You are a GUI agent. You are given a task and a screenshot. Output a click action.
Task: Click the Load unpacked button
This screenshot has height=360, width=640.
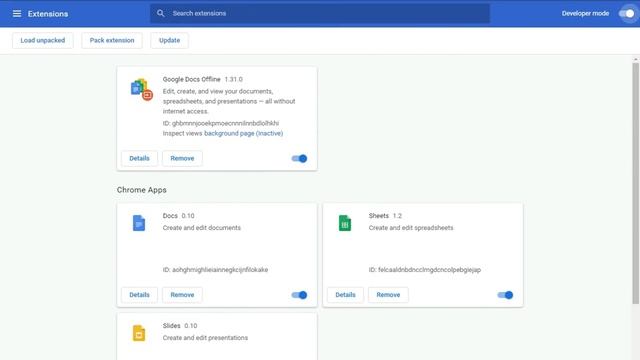coord(43,40)
